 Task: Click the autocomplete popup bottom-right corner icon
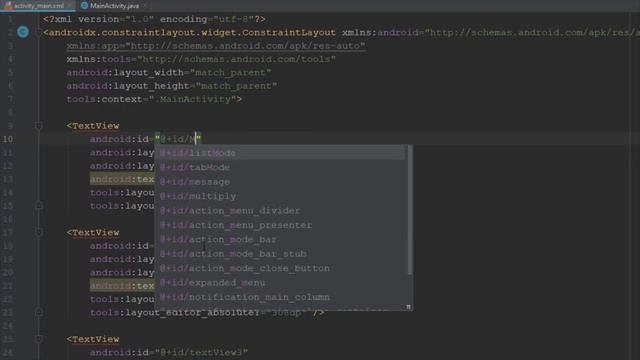408,307
